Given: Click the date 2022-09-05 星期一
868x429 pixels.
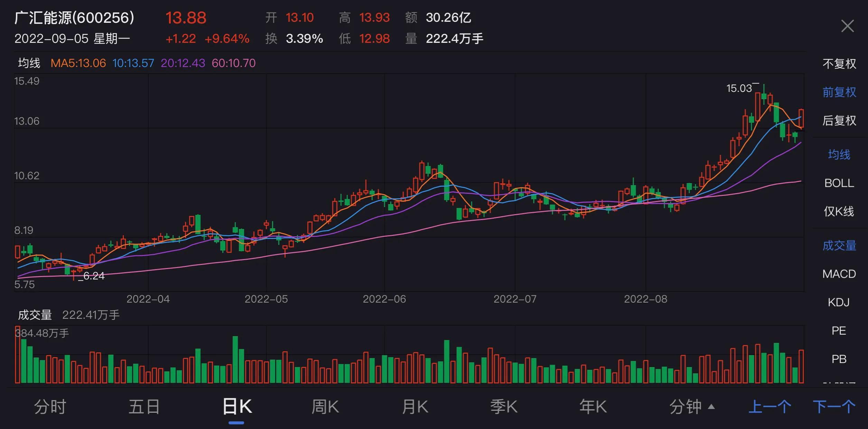Looking at the screenshot, I should click(72, 38).
